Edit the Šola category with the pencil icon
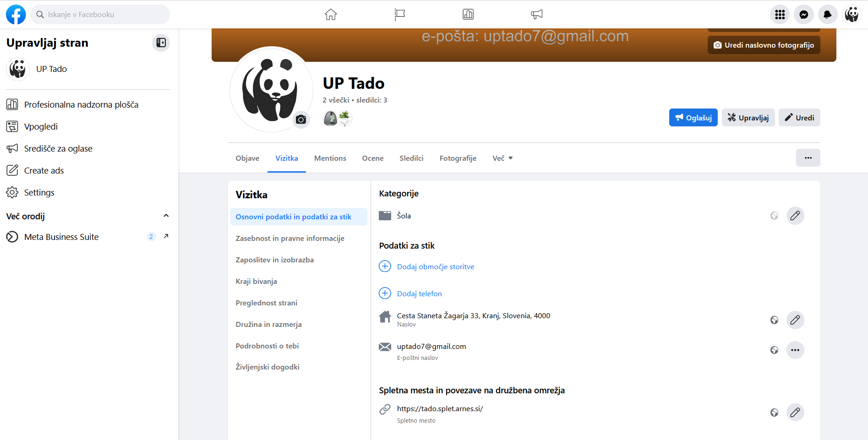 (795, 216)
